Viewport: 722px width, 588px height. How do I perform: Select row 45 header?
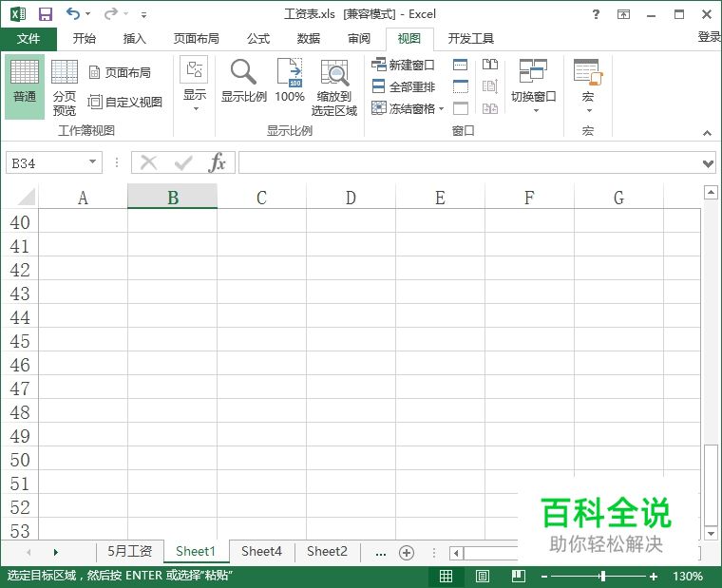(x=20, y=341)
